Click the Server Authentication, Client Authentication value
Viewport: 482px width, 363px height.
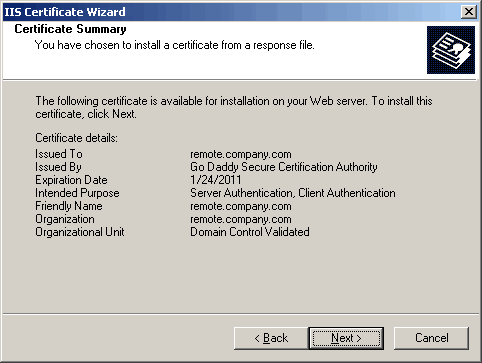[x=293, y=193]
